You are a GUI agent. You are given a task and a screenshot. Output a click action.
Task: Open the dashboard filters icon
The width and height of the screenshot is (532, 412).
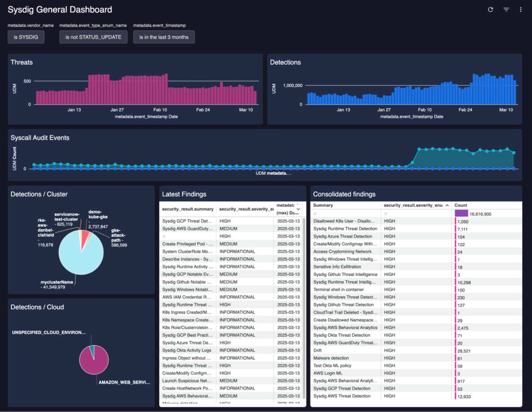[506, 10]
